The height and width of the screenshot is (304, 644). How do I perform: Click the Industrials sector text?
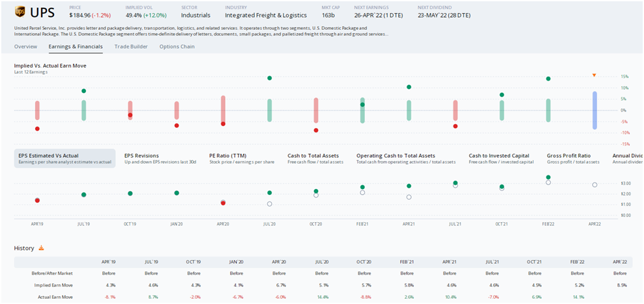pos(196,15)
